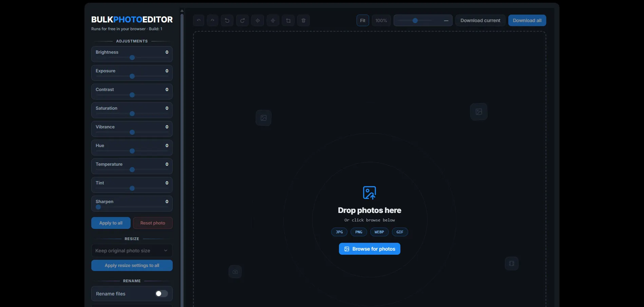Click the picture icon inside Browse for photos
The image size is (644, 307).
pos(347,249)
